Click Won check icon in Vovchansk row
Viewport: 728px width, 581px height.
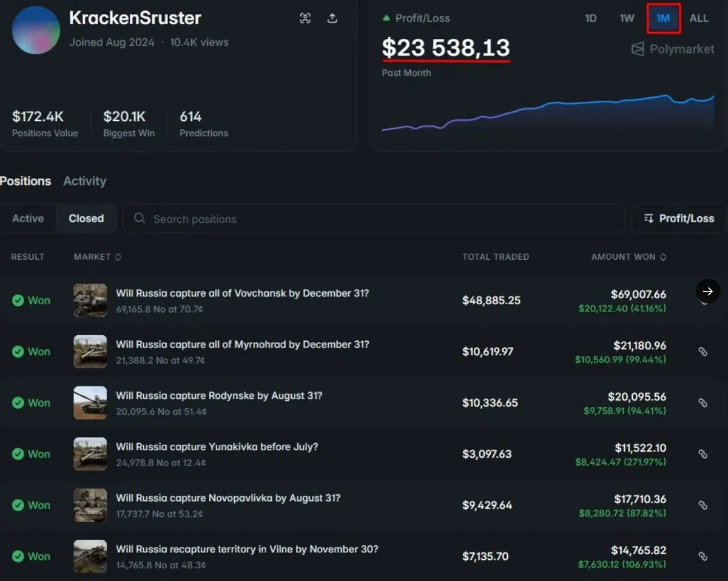pyautogui.click(x=18, y=301)
